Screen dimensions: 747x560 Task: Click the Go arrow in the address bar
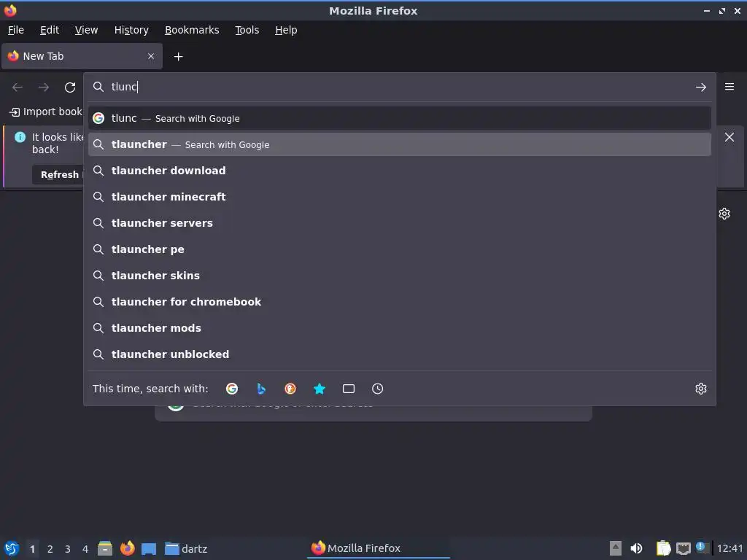click(700, 87)
